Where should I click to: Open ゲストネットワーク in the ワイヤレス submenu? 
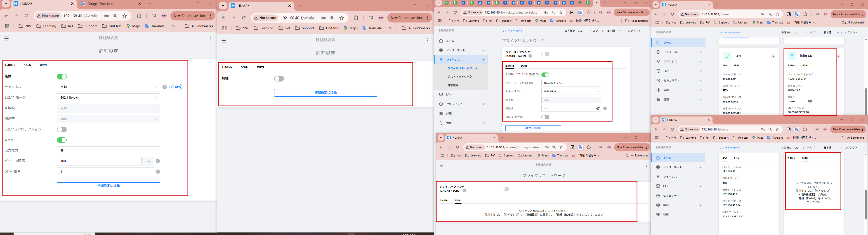click(460, 77)
